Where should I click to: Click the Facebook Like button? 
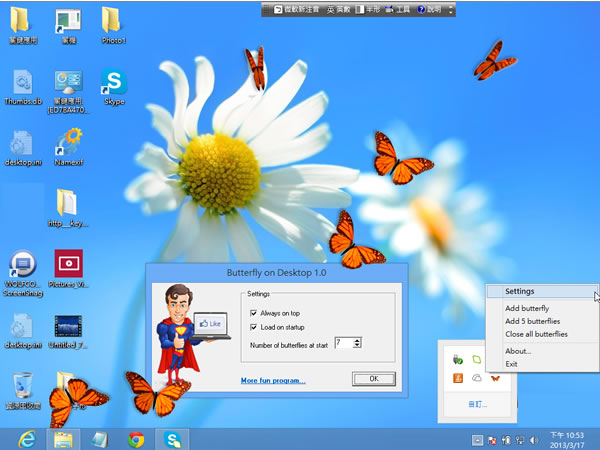click(212, 324)
